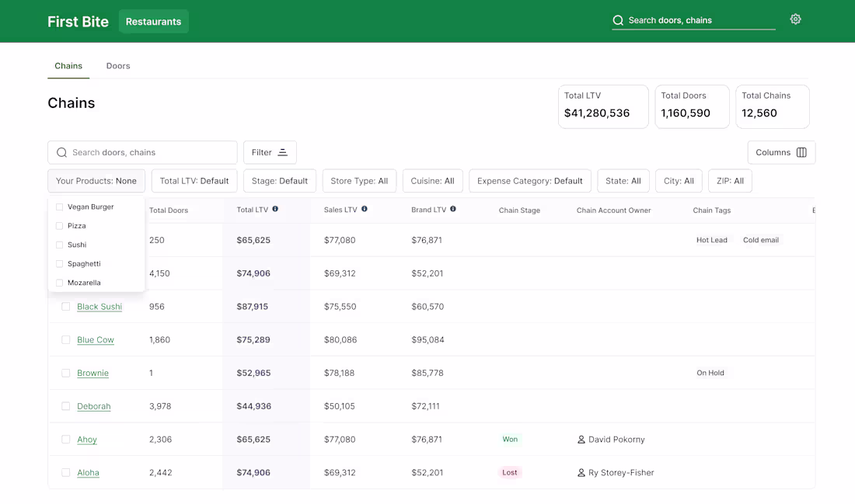
Task: Switch to the Doors tab
Action: pos(117,66)
